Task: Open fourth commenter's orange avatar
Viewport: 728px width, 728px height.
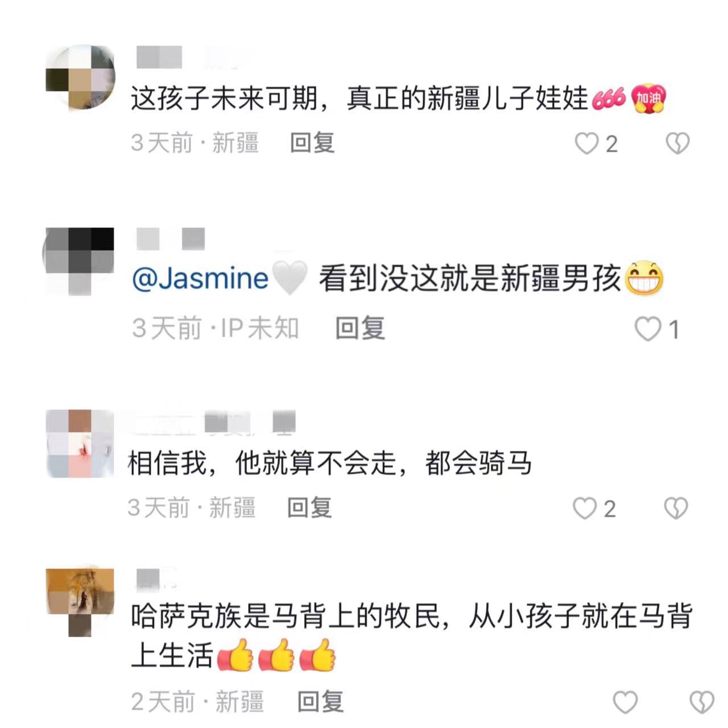Action: click(x=80, y=602)
